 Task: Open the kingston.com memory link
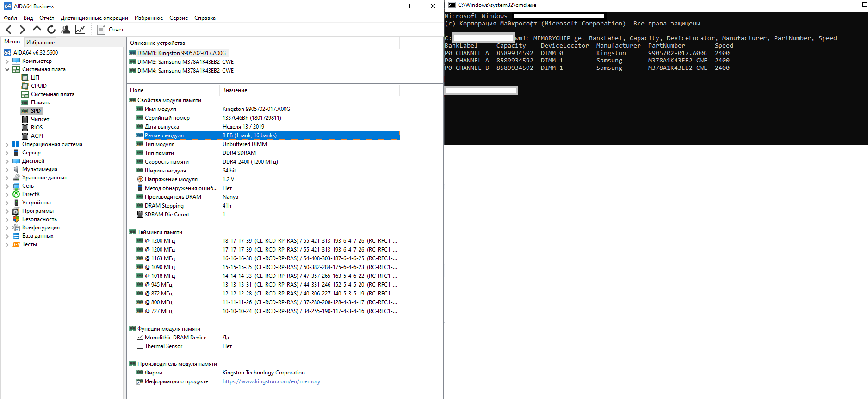coord(271,381)
